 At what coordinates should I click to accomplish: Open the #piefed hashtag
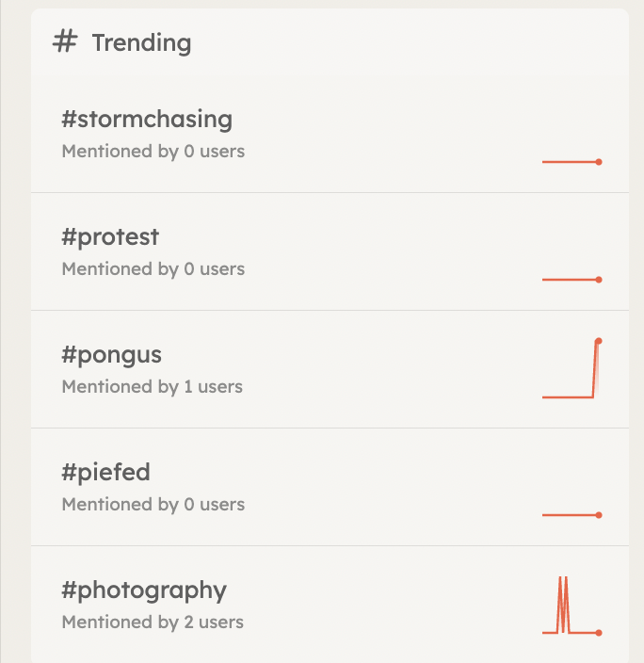point(105,472)
